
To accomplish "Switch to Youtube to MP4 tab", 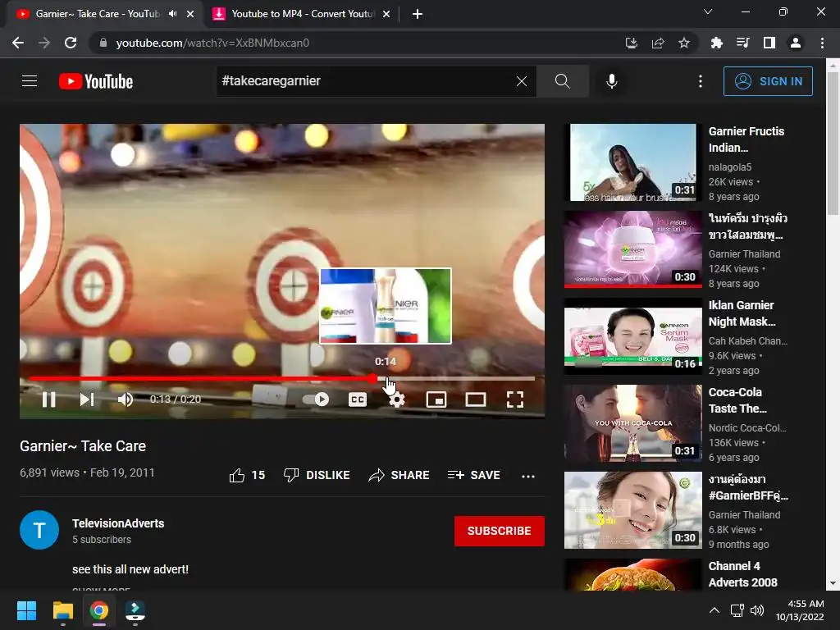I will (302, 14).
